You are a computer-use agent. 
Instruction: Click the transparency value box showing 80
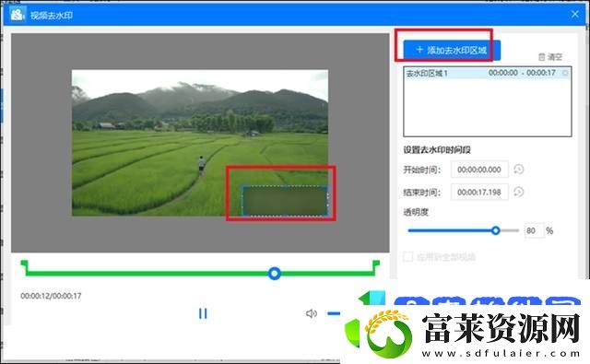[535, 230]
